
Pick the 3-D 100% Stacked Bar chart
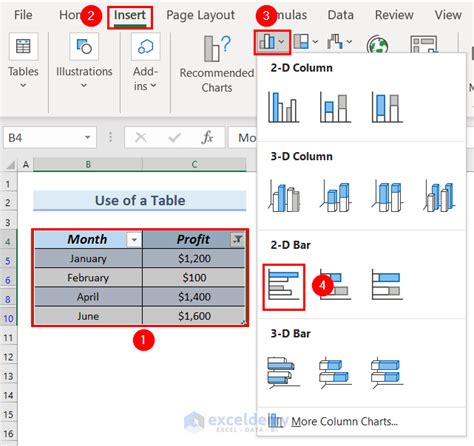pyautogui.click(x=387, y=373)
